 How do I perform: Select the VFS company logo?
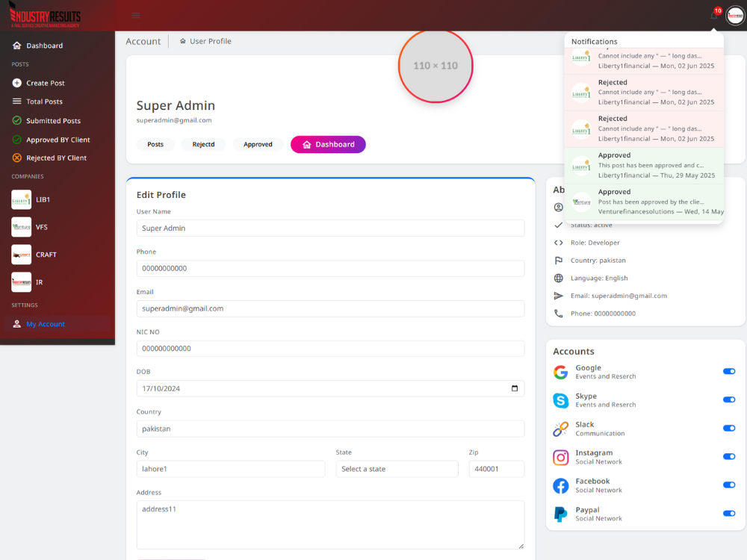(x=22, y=227)
